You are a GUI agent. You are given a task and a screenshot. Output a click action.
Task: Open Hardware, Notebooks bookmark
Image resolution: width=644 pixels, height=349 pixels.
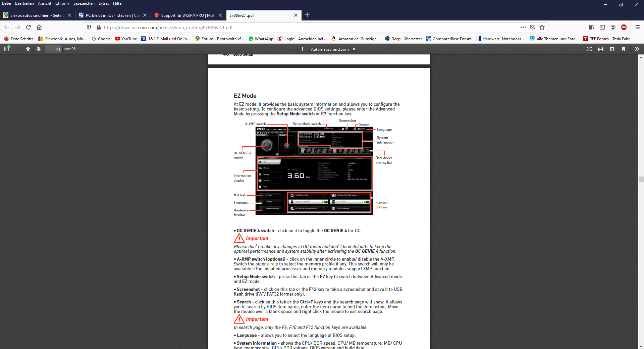501,39
